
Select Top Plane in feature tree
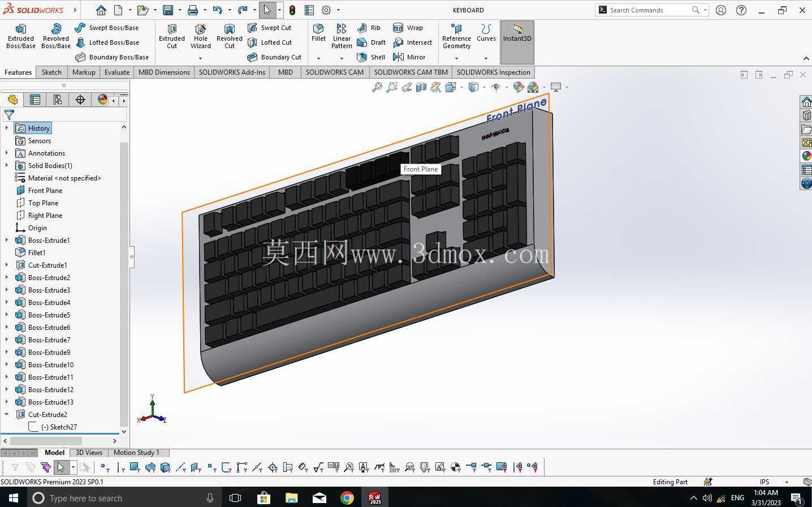pyautogui.click(x=43, y=203)
